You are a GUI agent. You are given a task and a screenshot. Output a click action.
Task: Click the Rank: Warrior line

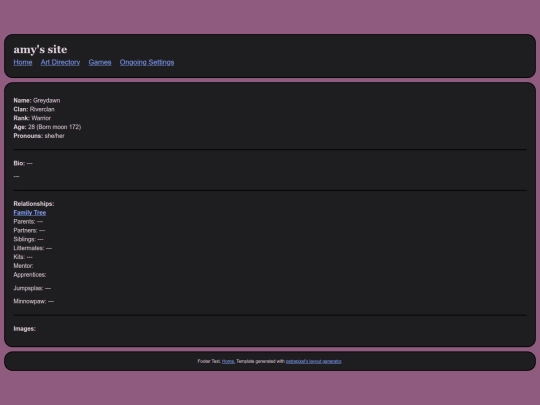[x=32, y=118]
